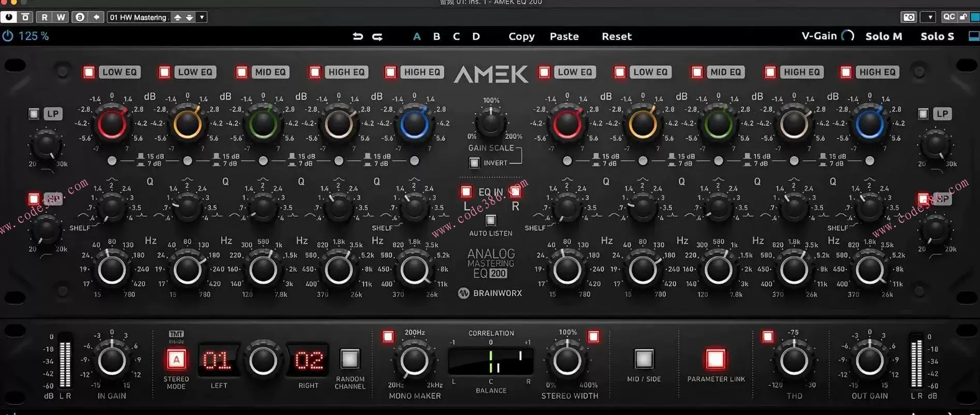980x415 pixels.
Task: Select settings slot C
Action: click(456, 36)
